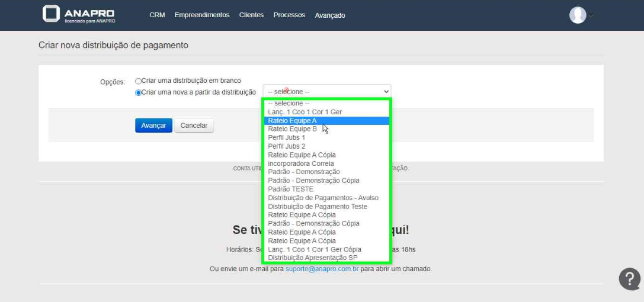This screenshot has height=302, width=644.
Task: Pick 'Perfil Jubs 1' in dropdown list
Action: tap(287, 137)
